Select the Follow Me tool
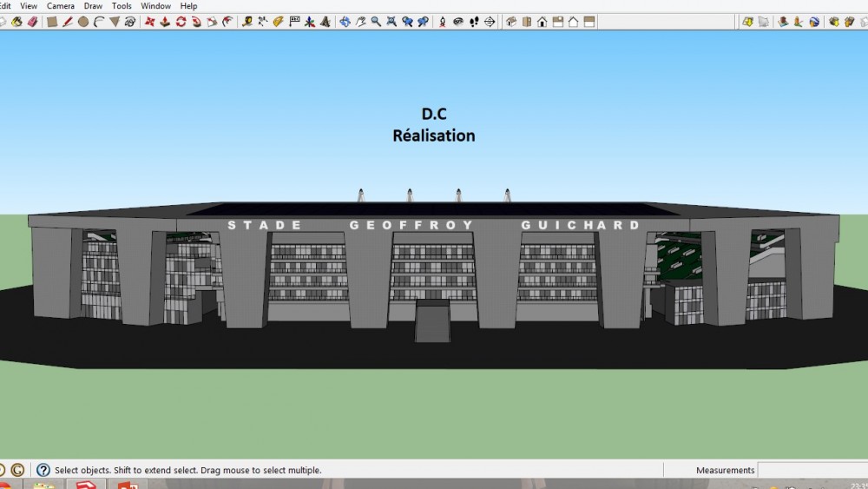Screen dimensions: 868x489 [x=196, y=22]
